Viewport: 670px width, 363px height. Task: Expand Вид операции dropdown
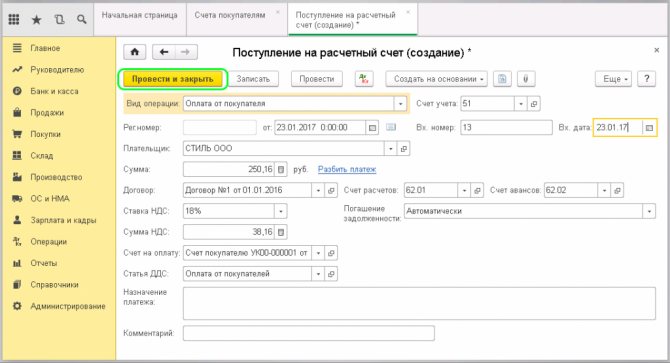(400, 104)
